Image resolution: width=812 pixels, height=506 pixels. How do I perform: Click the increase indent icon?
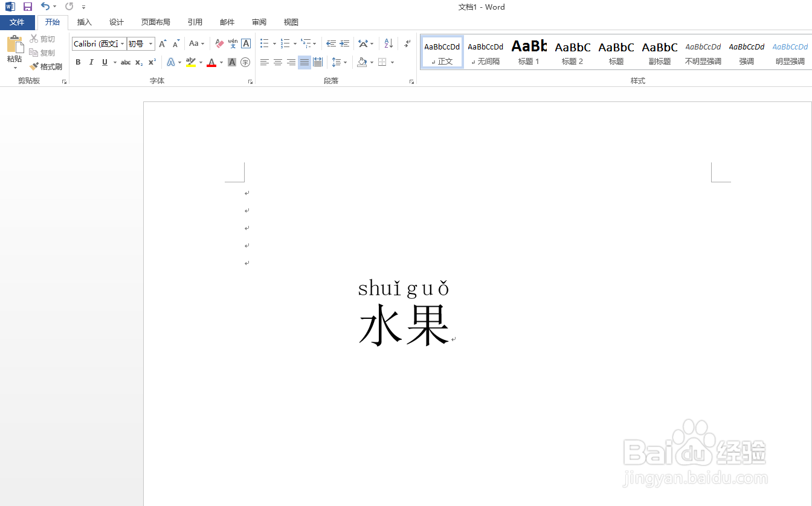[x=344, y=43]
